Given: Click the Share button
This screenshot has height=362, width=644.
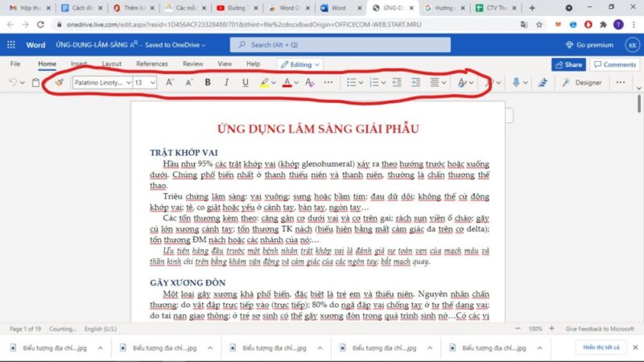Looking at the screenshot, I should point(568,64).
